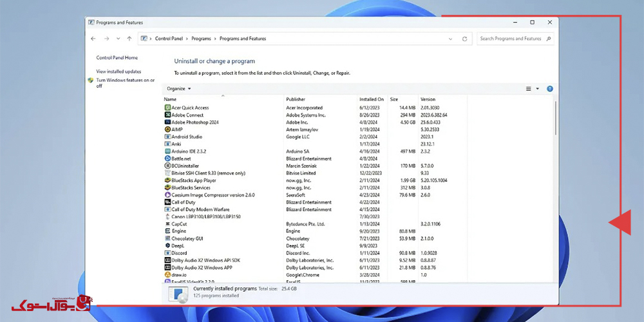
Task: Click the Control Panel breadcrumb
Action: point(169,39)
